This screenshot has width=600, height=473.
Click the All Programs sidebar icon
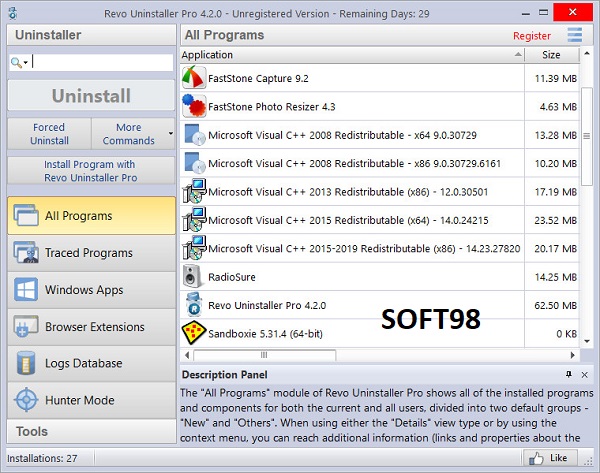26,215
